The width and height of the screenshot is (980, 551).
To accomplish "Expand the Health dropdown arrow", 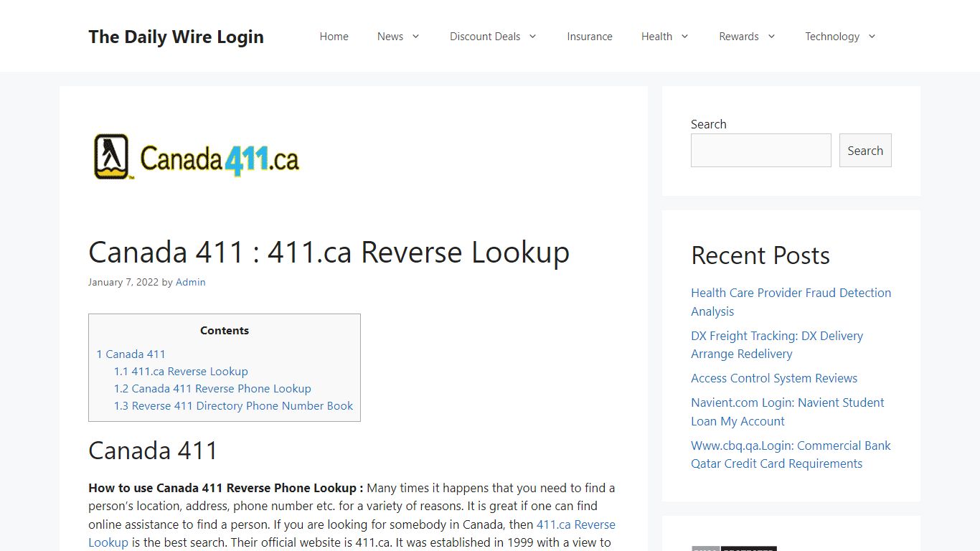I will tap(684, 37).
